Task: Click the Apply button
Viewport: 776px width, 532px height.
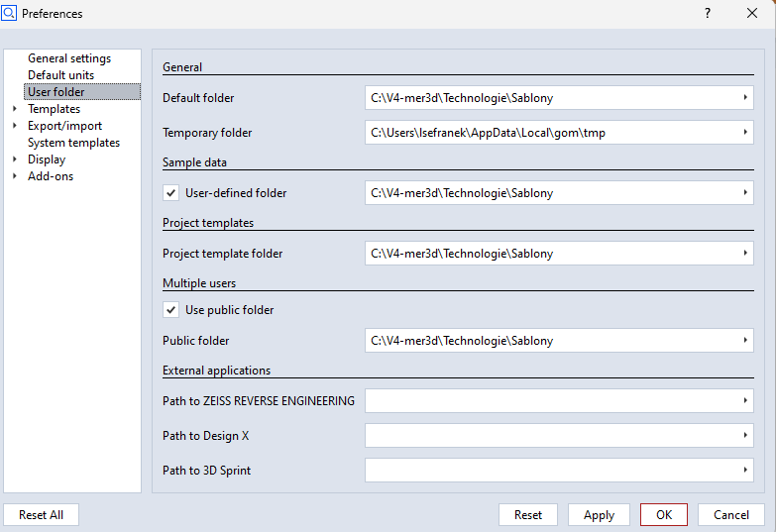Action: [x=599, y=515]
